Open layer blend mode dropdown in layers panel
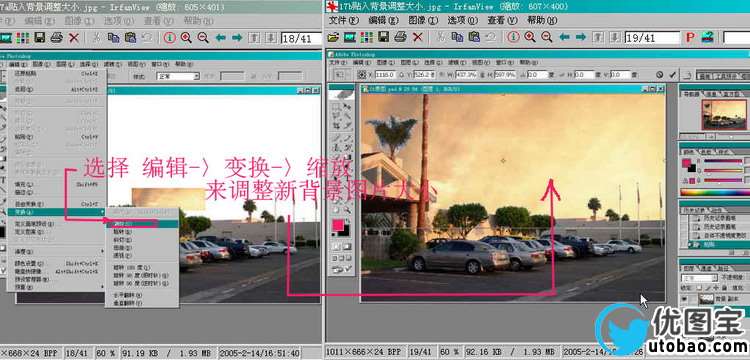 coord(699,278)
